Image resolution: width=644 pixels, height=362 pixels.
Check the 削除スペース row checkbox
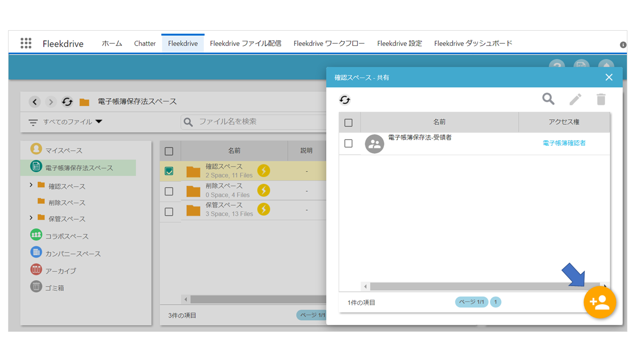[169, 192]
